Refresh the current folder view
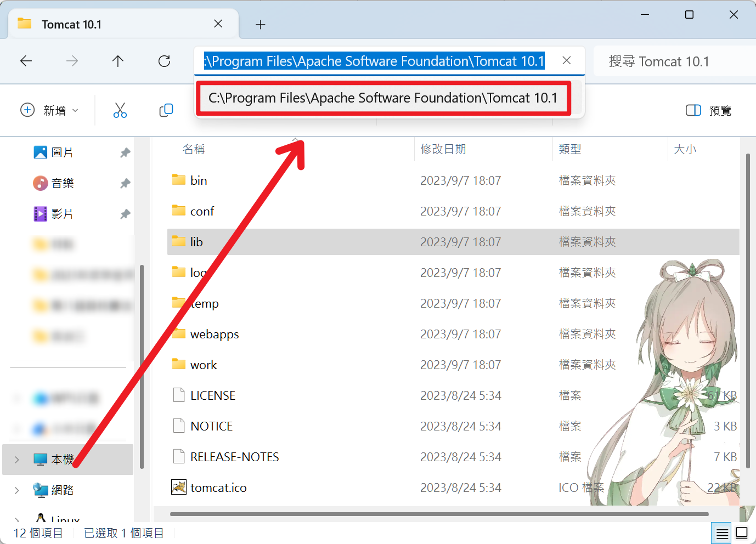756x544 pixels. click(x=164, y=61)
